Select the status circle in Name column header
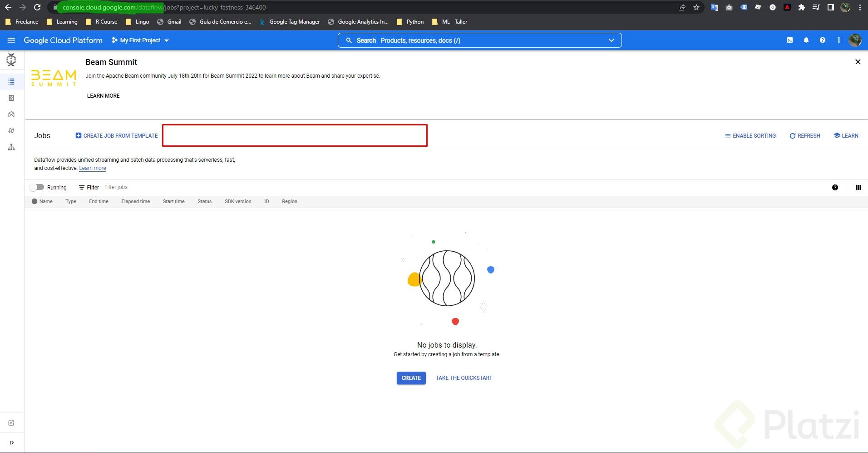 point(35,201)
